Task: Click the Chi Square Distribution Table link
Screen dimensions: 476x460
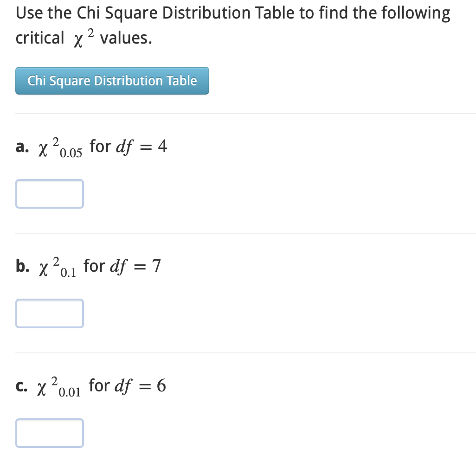Action: click(112, 81)
